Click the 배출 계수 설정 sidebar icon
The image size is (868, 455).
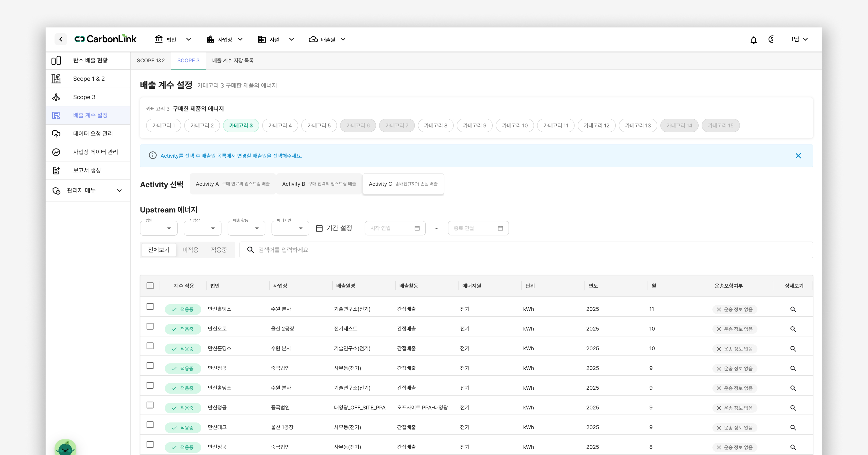(x=56, y=115)
